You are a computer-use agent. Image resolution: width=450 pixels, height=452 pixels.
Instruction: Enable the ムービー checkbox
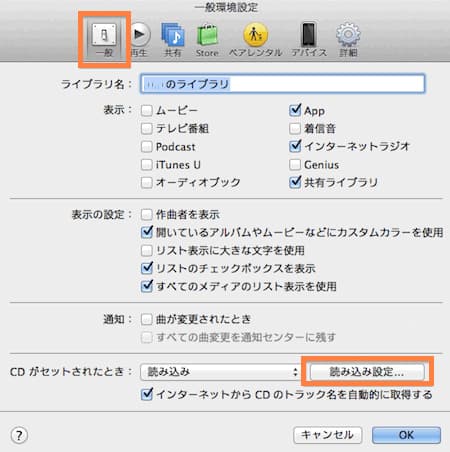tap(146, 110)
